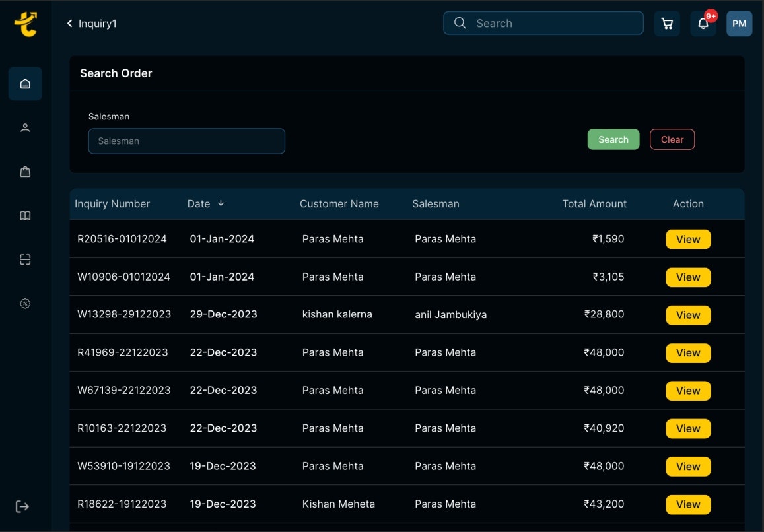Open the scan sidebar icon
The height and width of the screenshot is (532, 764).
pyautogui.click(x=25, y=259)
